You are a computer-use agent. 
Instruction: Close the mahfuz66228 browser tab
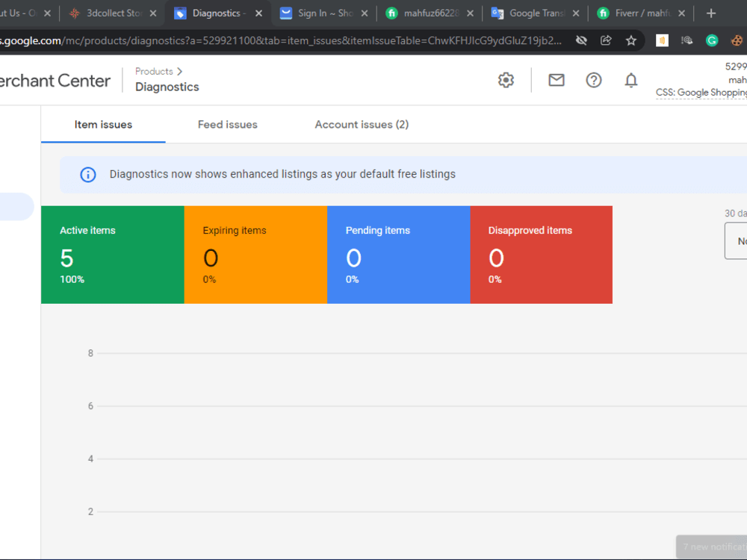pyautogui.click(x=470, y=13)
